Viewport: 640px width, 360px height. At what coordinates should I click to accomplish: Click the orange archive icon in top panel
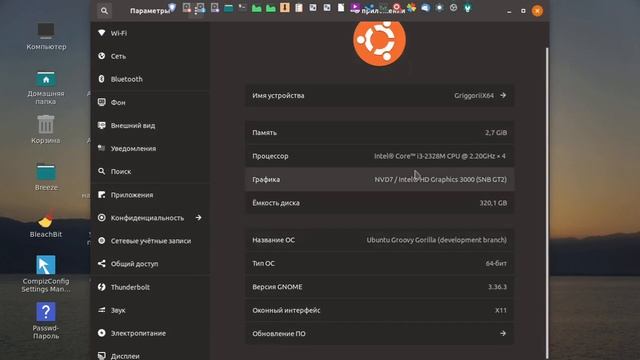(x=285, y=7)
